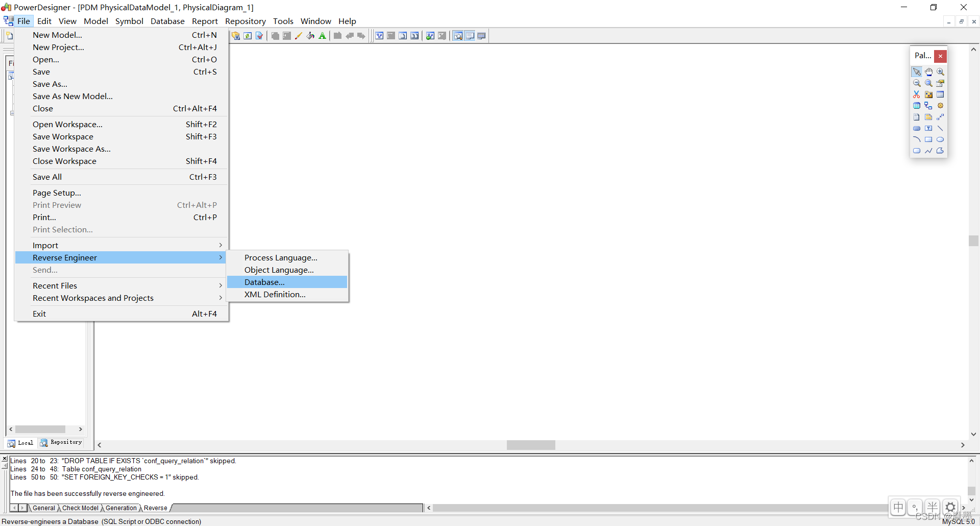Switch to the Generation output tab
980x526 pixels.
[x=121, y=508]
